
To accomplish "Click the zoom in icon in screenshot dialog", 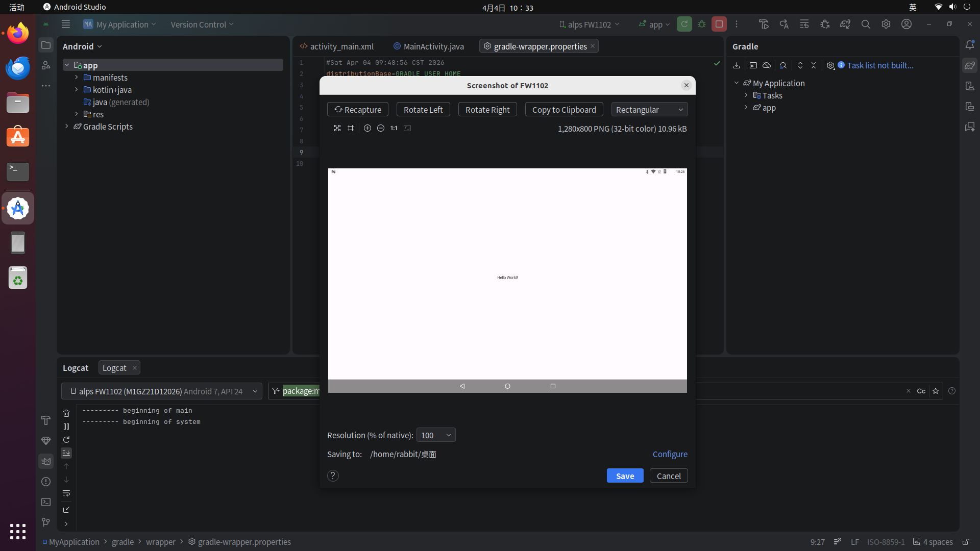I will (367, 128).
